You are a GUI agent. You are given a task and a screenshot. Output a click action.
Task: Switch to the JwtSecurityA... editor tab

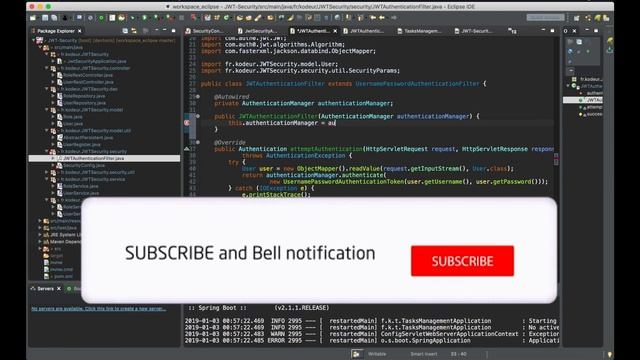pyautogui.click(x=257, y=31)
